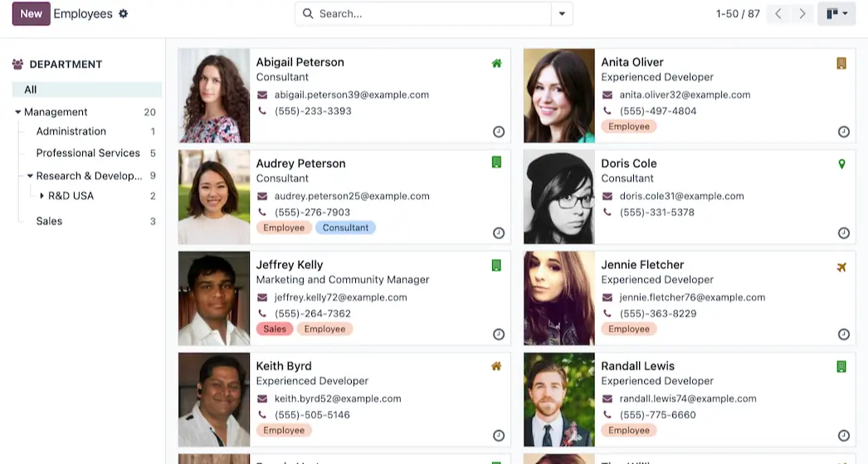The image size is (868, 464).
Task: Click Jennie Fletcher's airplane status icon
Action: point(841,266)
